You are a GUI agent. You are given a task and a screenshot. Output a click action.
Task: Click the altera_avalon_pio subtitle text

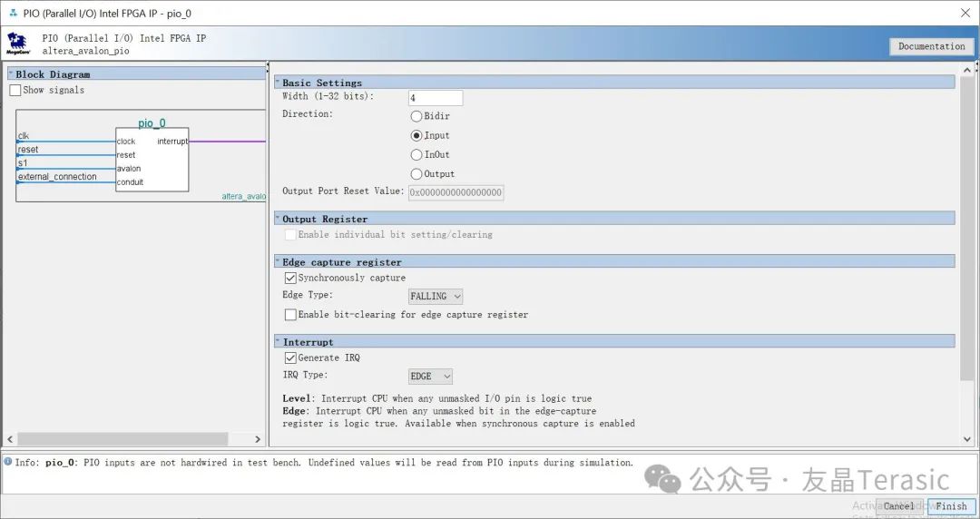tap(85, 51)
